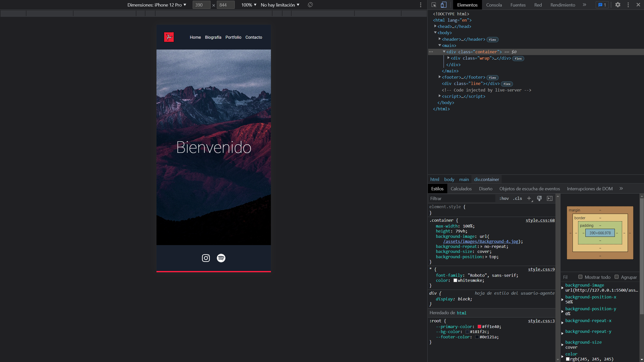644x362 pixels.
Task: Click the --primary-color #ff1e40 swatch
Action: tap(479, 327)
